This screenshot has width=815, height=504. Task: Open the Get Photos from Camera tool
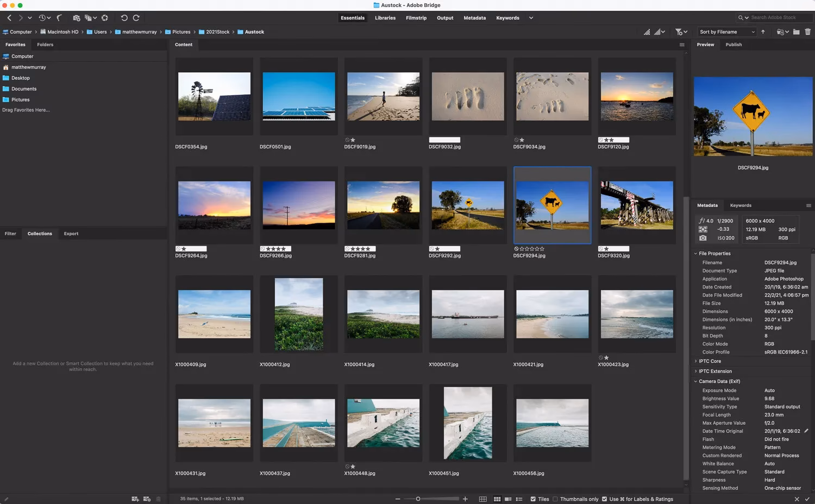click(x=77, y=17)
